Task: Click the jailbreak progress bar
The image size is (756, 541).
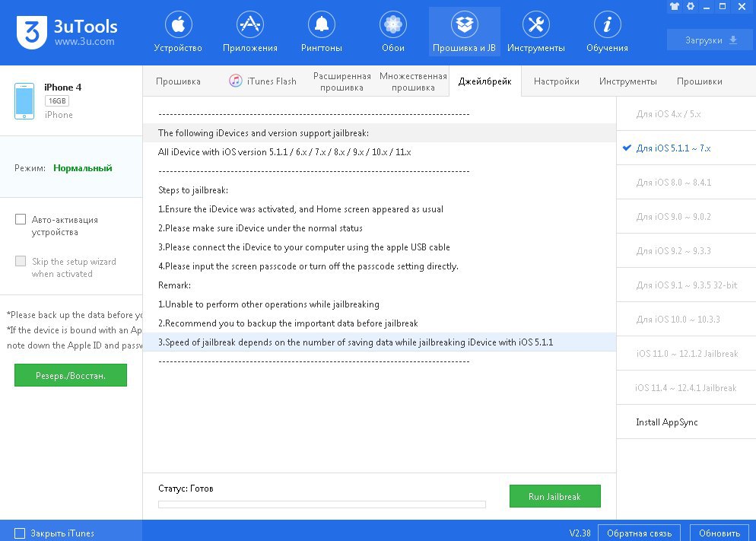Action: (322, 504)
